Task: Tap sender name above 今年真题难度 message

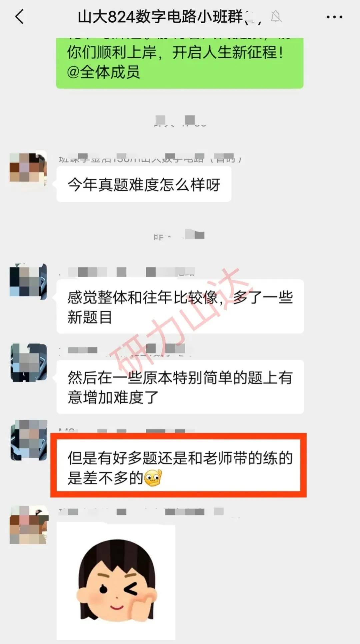Action: coord(150,158)
